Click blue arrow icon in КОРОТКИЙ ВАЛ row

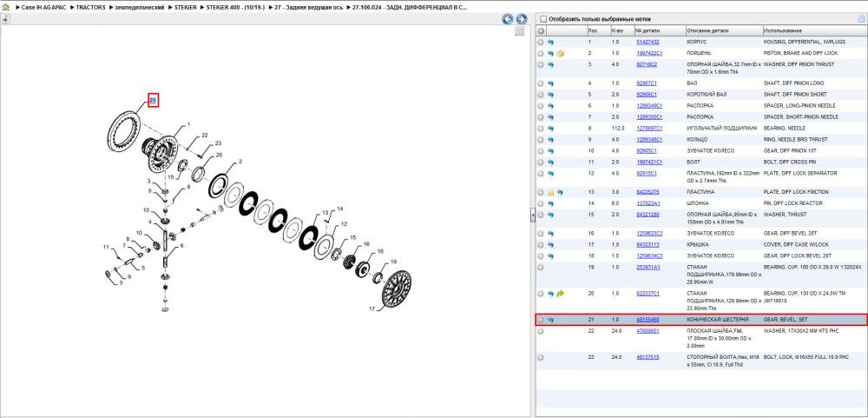pyautogui.click(x=551, y=95)
